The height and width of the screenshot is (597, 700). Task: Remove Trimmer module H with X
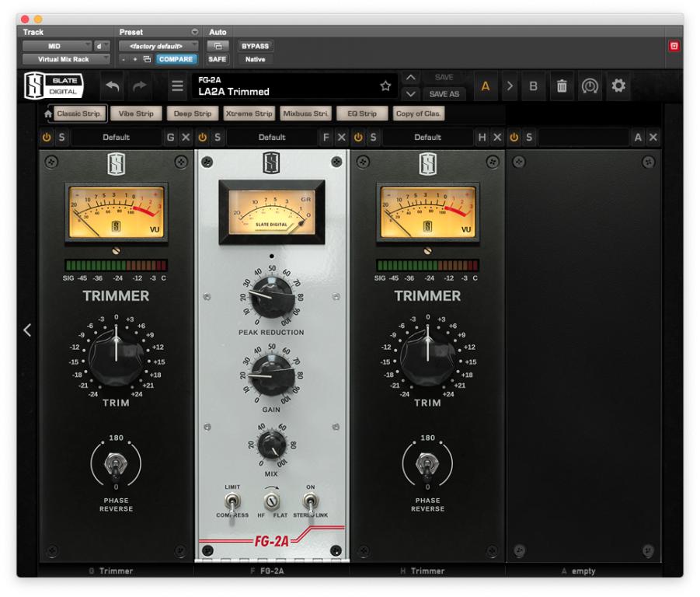[x=497, y=138]
